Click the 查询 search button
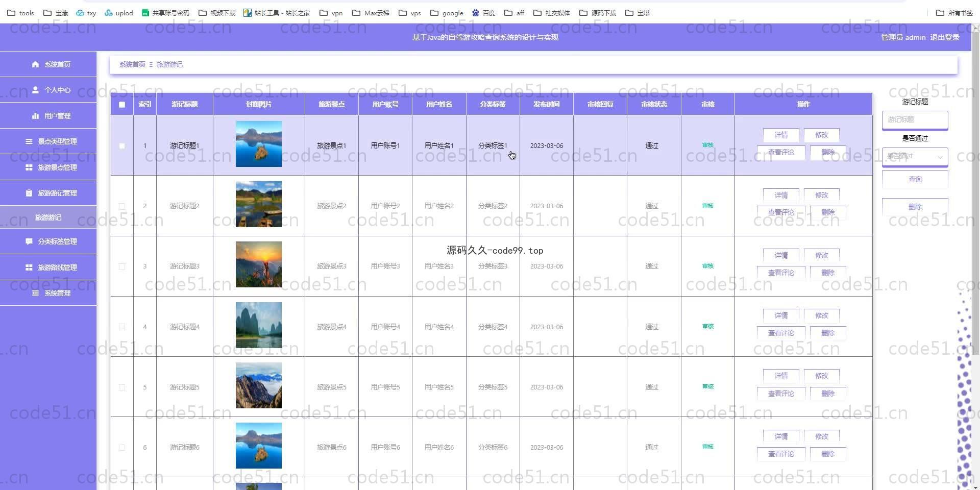This screenshot has width=980, height=490. (x=915, y=180)
